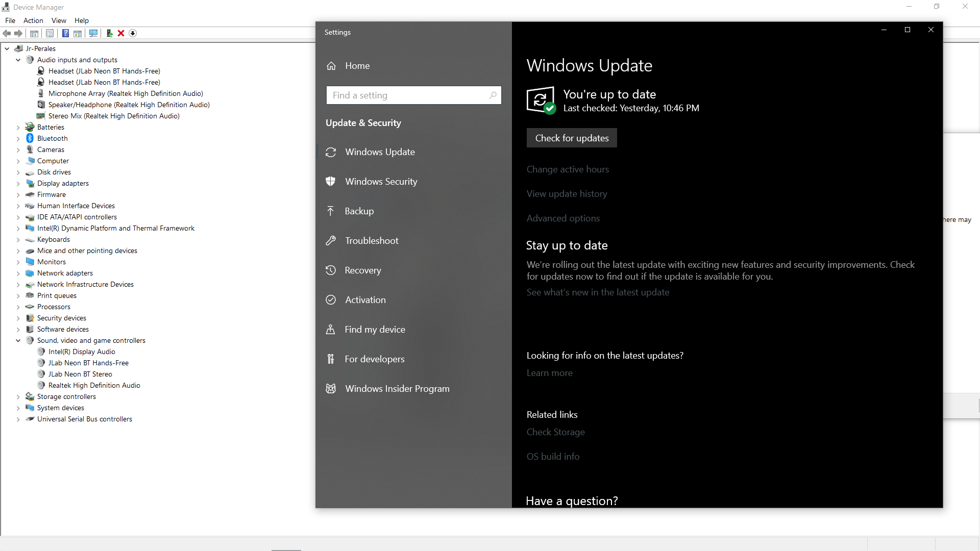Expand the Monitors category
The width and height of the screenshot is (980, 551).
(18, 262)
